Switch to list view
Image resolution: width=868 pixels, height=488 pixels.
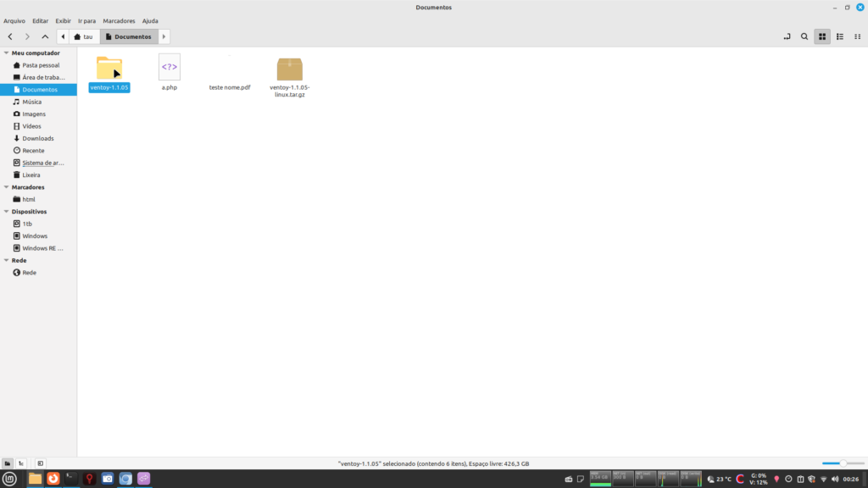point(839,36)
